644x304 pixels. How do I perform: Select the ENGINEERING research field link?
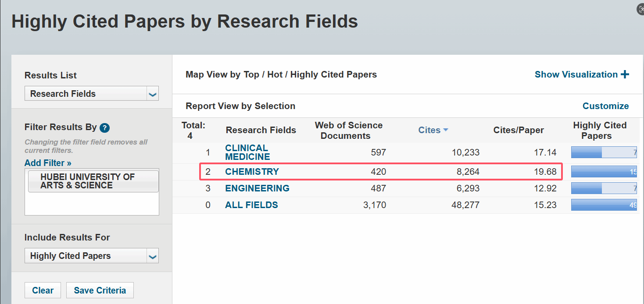pos(257,188)
